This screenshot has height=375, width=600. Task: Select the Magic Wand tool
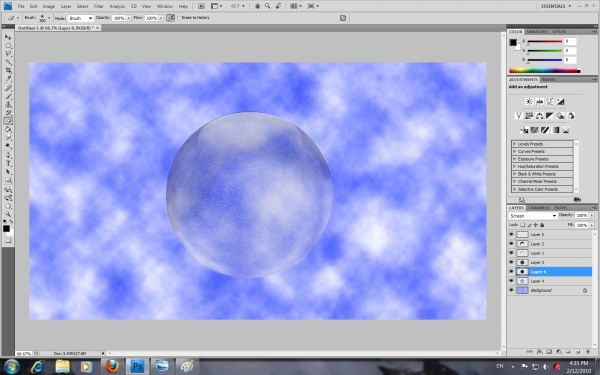tap(8, 62)
